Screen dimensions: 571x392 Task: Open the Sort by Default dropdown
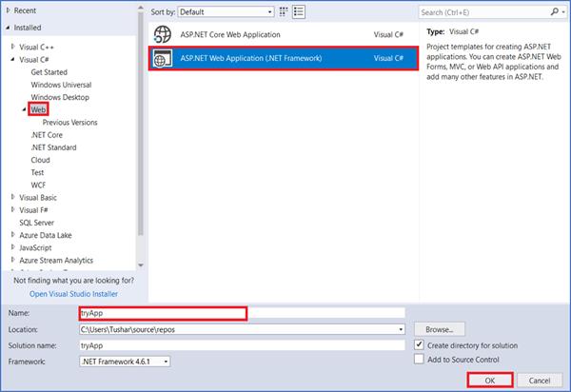pyautogui.click(x=226, y=11)
